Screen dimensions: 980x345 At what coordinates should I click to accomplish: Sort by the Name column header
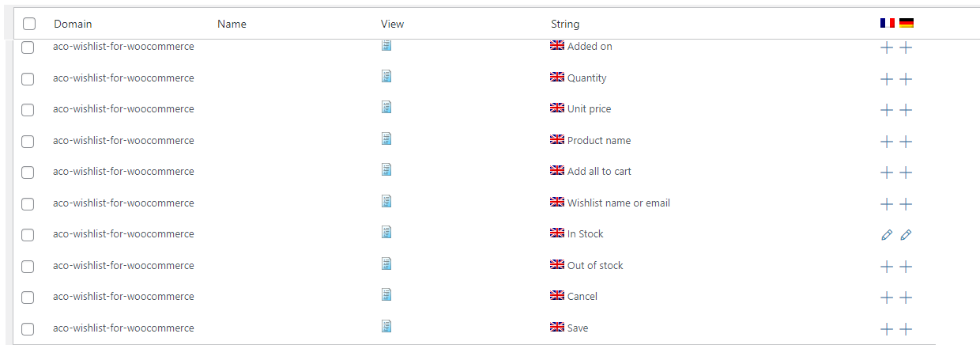click(232, 24)
